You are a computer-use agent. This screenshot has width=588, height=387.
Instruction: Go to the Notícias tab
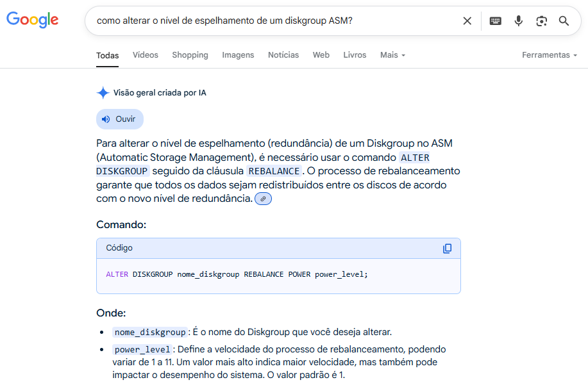tap(283, 55)
